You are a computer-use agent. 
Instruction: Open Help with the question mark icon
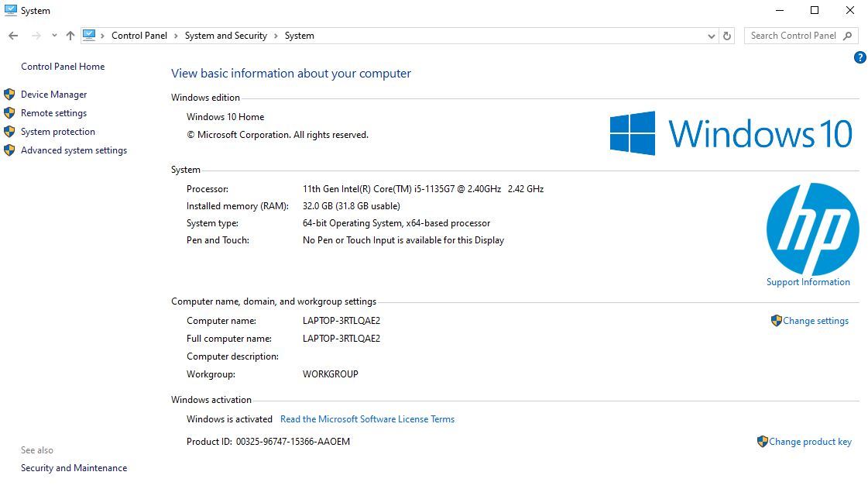pos(859,57)
